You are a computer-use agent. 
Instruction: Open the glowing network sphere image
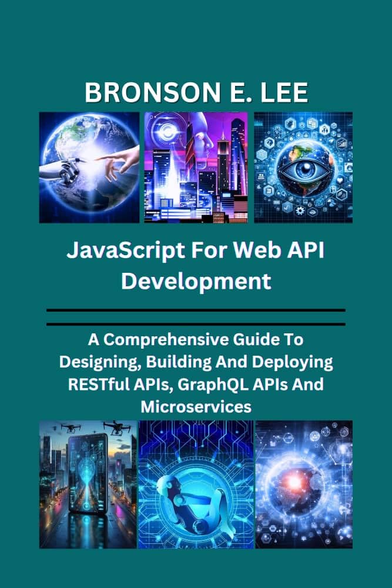(304, 484)
